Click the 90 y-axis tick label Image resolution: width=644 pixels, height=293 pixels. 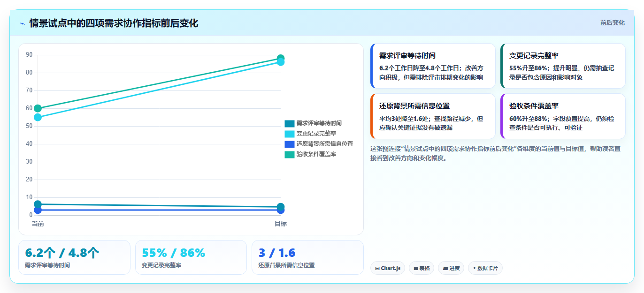click(x=29, y=55)
